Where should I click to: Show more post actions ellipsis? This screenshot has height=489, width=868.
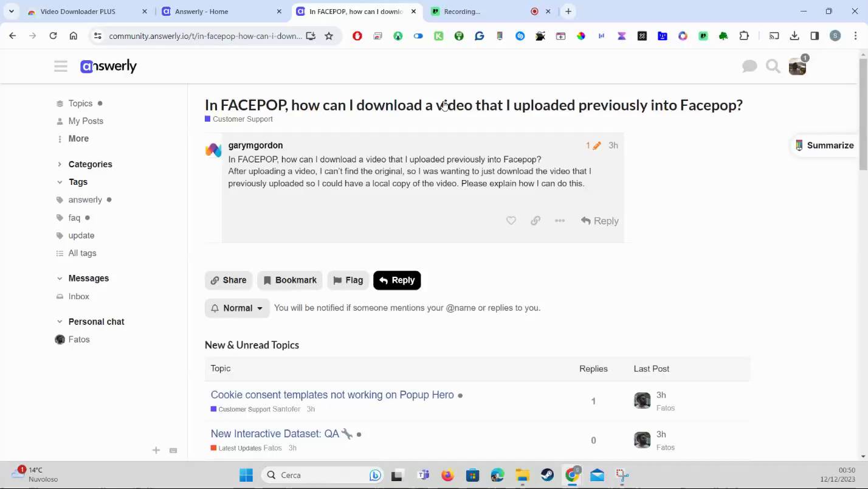560,221
